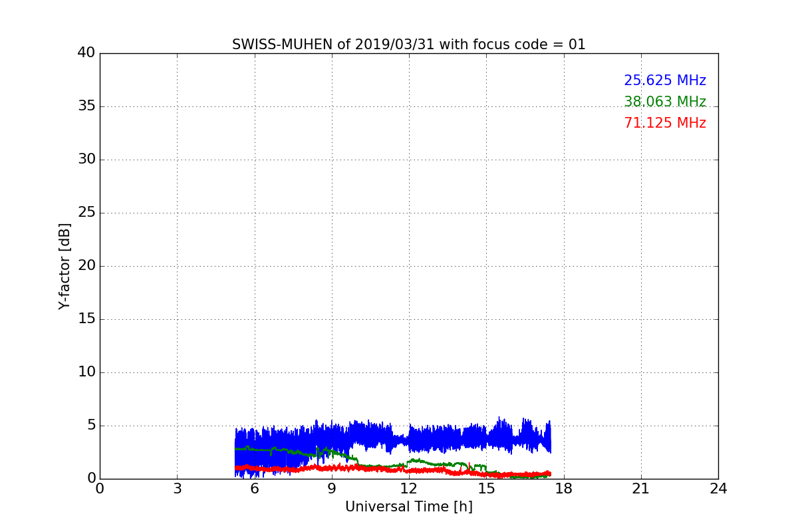This screenshot has width=798, height=532.
Task: Click x-axis tick value 3
Action: 177,489
